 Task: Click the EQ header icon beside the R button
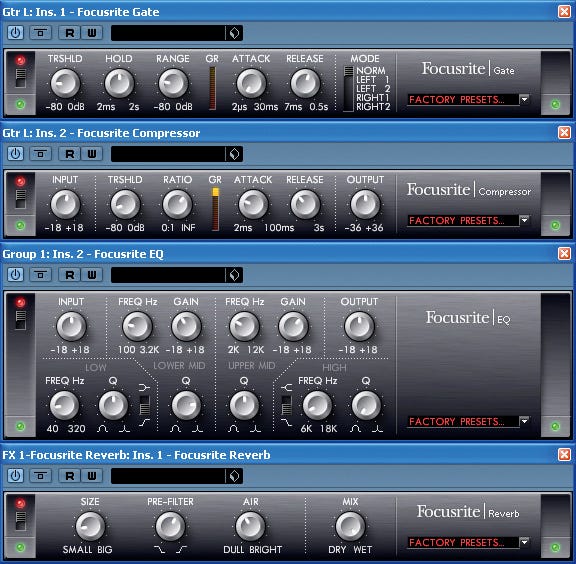point(40,275)
